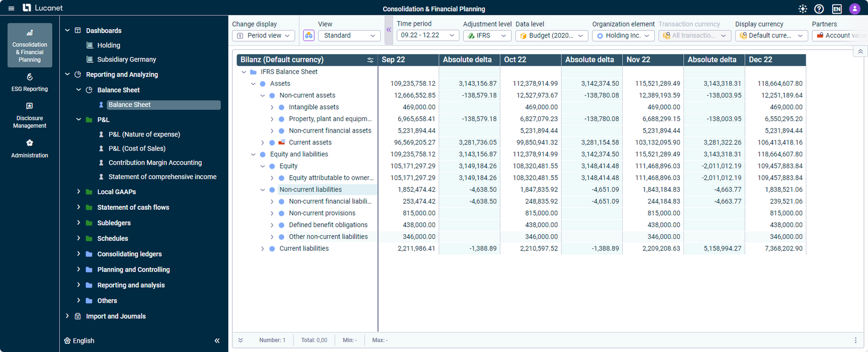Image resolution: width=868 pixels, height=352 pixels.
Task: Select P&L (Cost of Sales) report
Action: (x=137, y=148)
